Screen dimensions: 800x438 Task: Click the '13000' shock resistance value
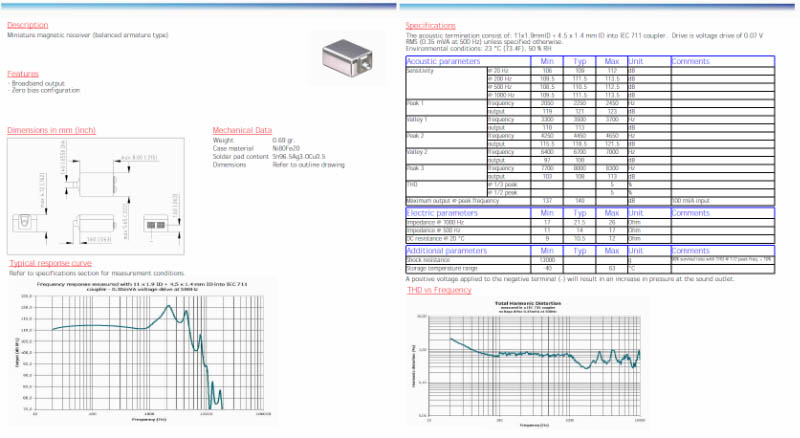coord(547,260)
